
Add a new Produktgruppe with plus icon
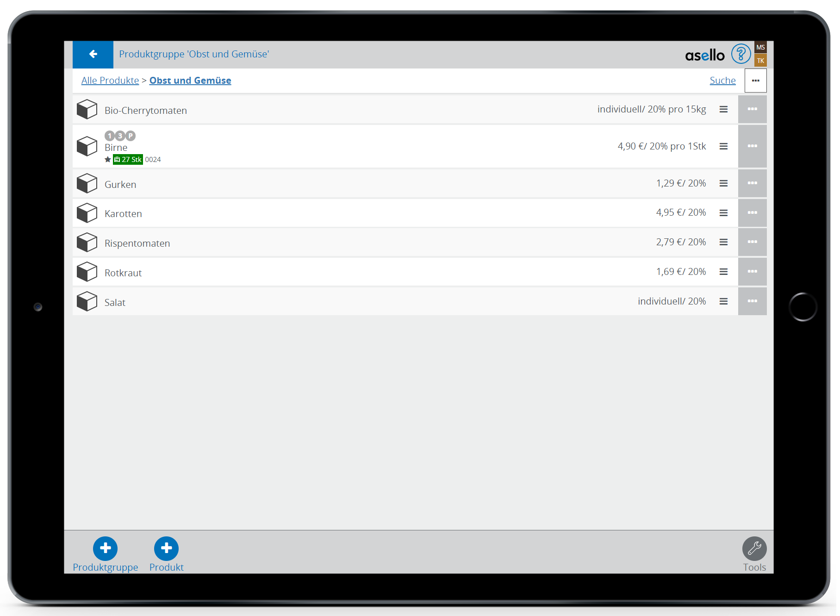coord(105,548)
